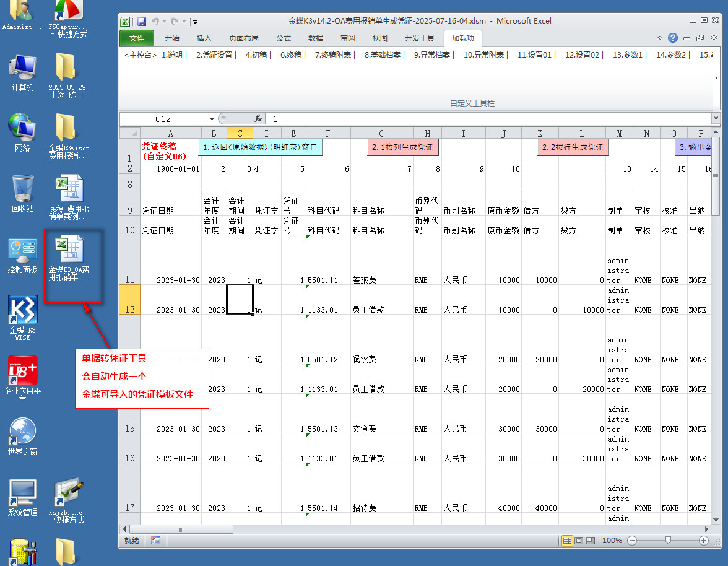Click the vertical scrollbar down arrow
The width and height of the screenshot is (728, 566).
[x=716, y=520]
